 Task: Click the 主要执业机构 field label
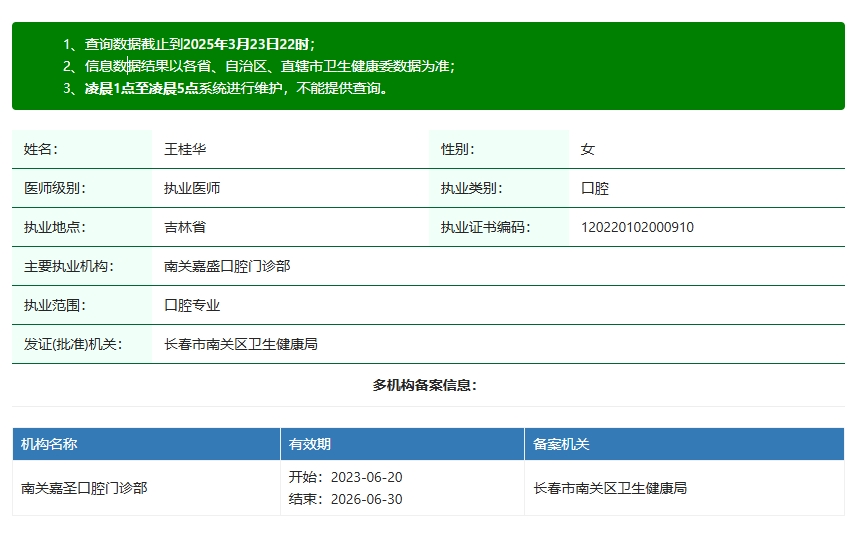pos(69,266)
